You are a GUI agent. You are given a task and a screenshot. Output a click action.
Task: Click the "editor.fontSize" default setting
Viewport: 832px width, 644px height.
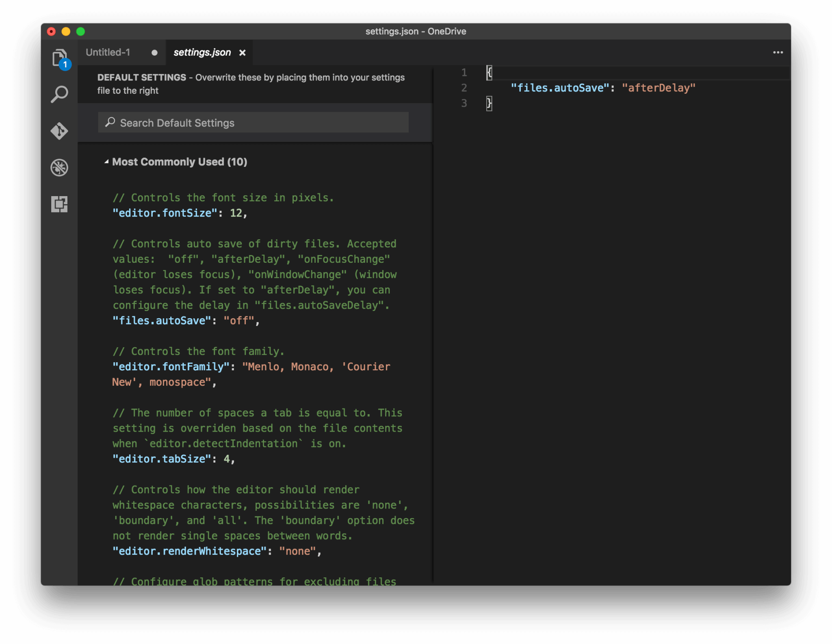(x=180, y=213)
